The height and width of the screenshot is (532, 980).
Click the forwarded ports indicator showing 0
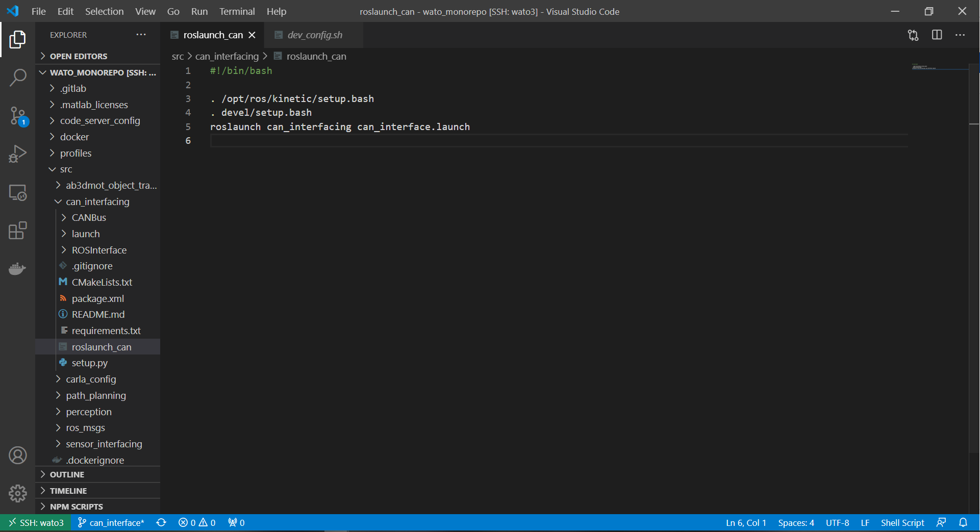pos(236,523)
